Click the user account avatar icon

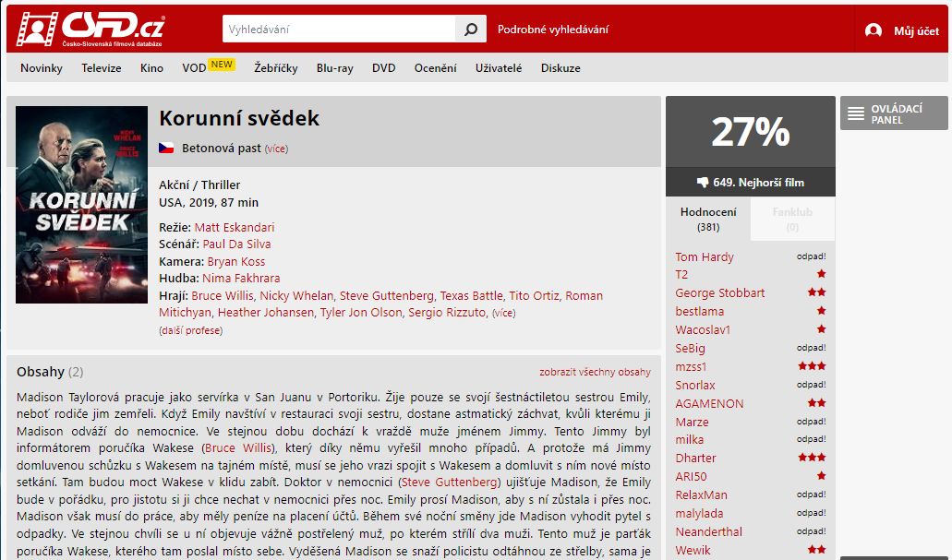(x=874, y=30)
